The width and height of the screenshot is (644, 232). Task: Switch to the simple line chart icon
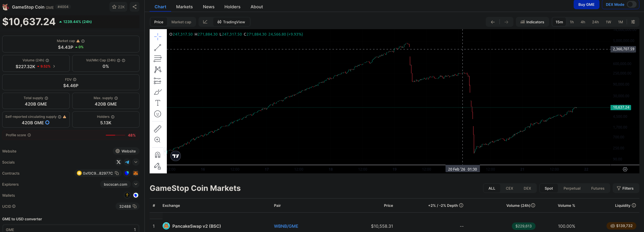pyautogui.click(x=206, y=22)
